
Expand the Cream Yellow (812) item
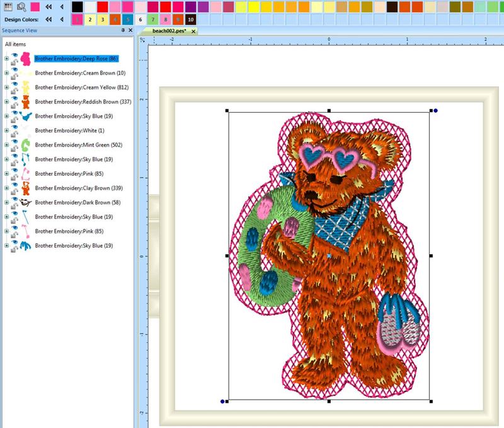[x=6, y=87]
